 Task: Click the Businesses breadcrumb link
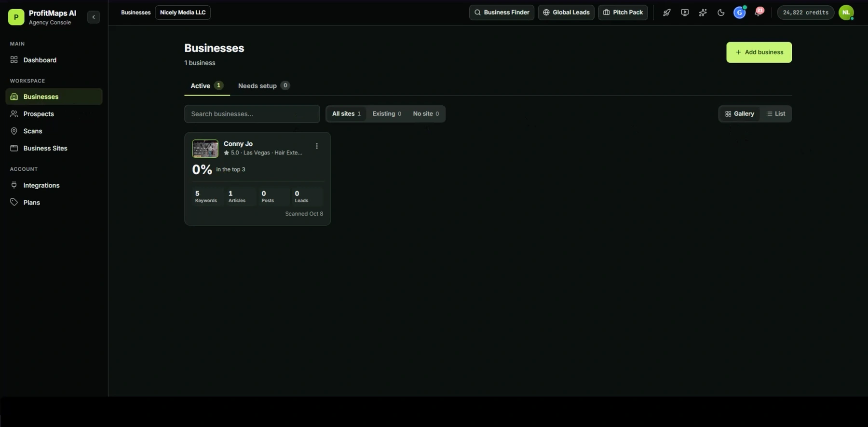tap(136, 13)
